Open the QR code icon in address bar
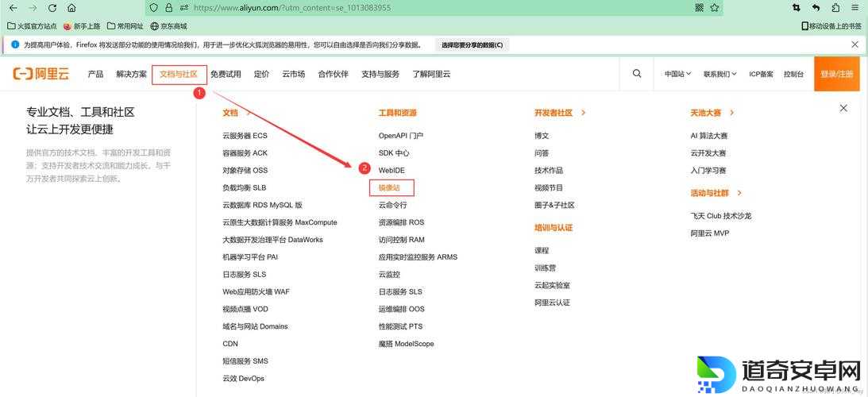Screen dimensions: 868x397 (x=699, y=8)
